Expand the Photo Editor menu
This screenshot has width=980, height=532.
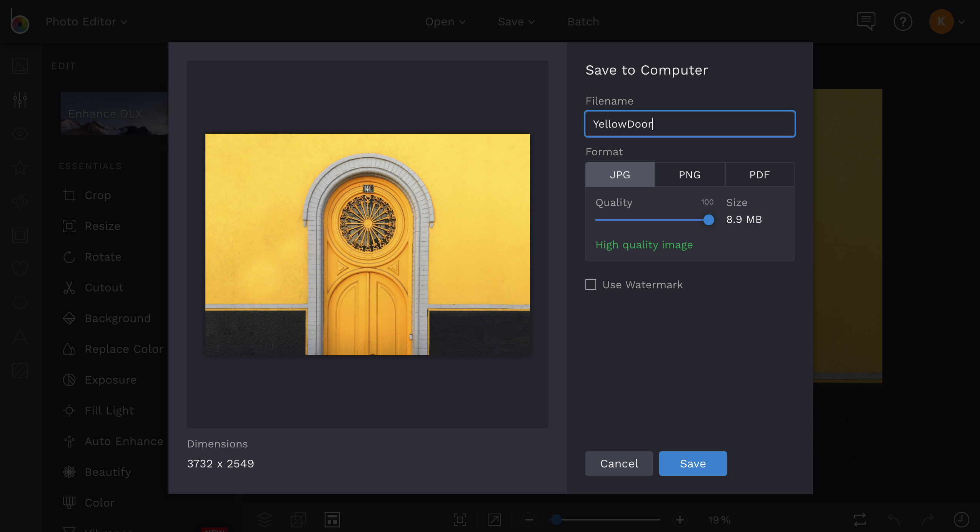[86, 21]
